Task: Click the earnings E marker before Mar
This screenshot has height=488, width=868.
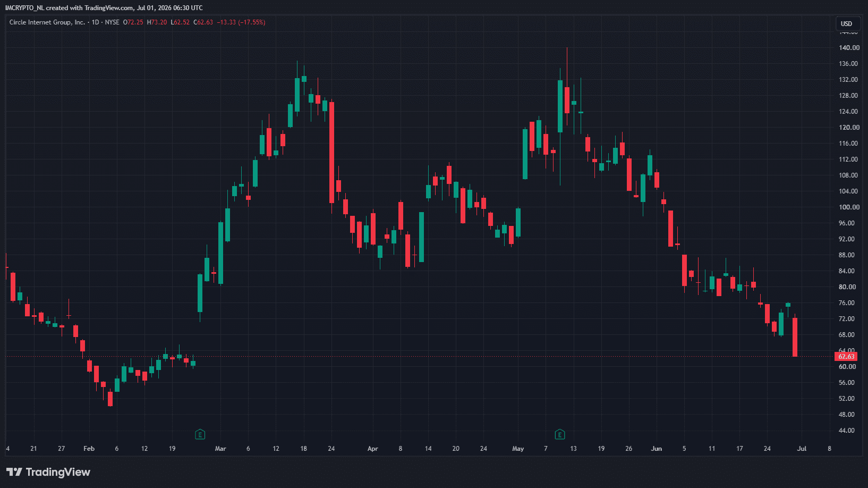Action: [x=200, y=434]
